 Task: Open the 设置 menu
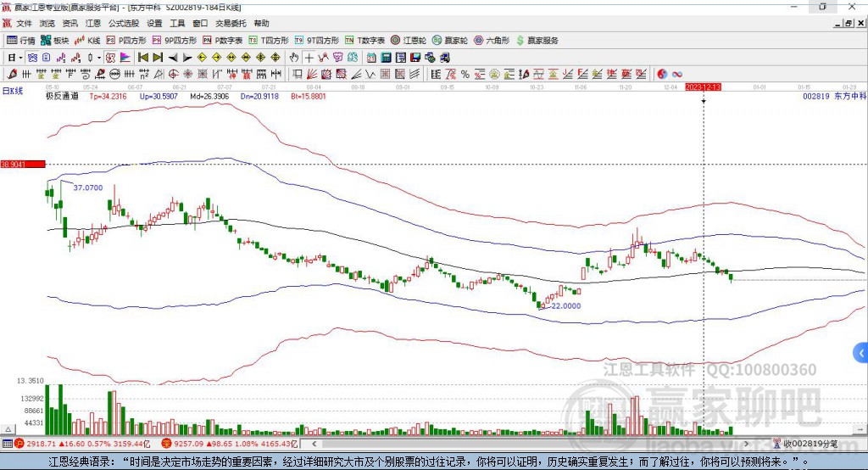[x=154, y=23]
